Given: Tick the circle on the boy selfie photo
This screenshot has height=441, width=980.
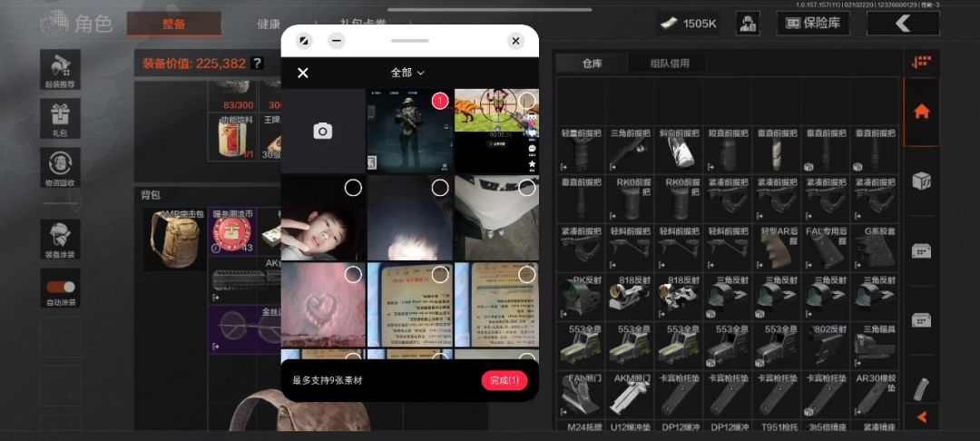Looking at the screenshot, I should point(353,188).
